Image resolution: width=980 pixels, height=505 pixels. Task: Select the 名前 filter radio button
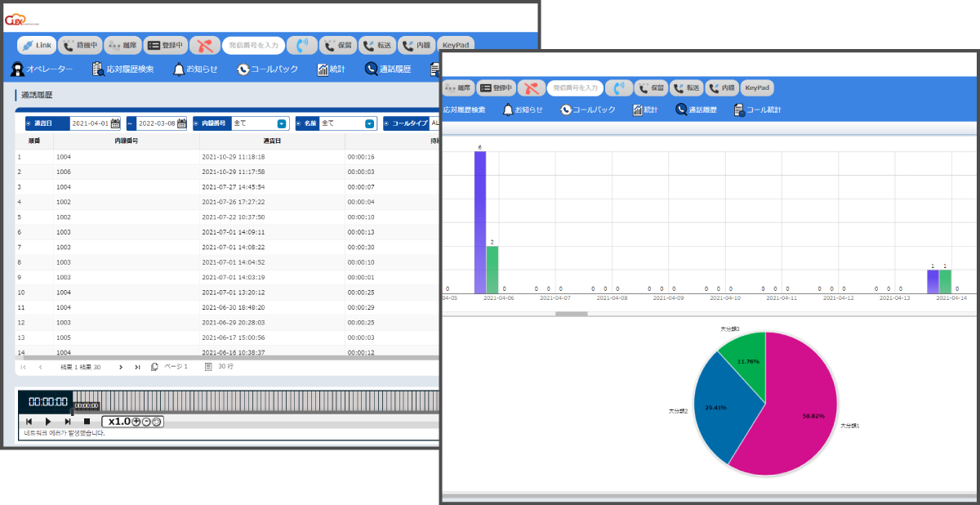click(x=299, y=124)
